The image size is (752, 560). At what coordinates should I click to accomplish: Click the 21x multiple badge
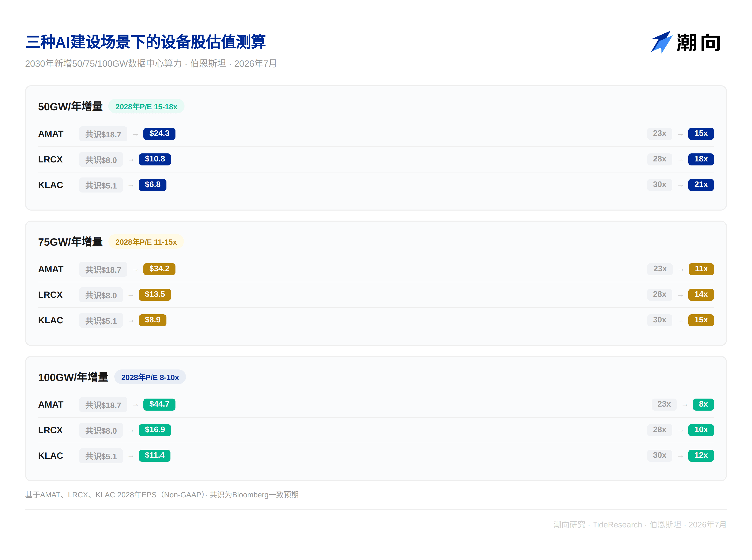point(701,185)
